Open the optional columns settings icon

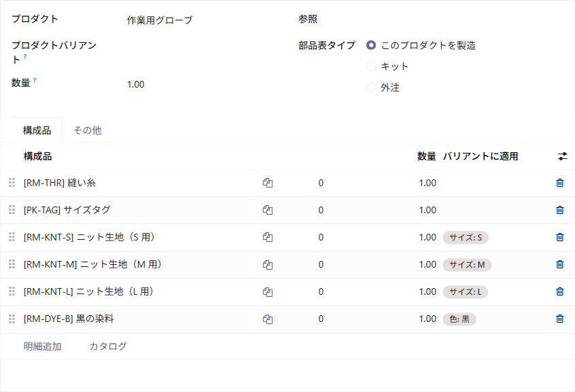pos(563,156)
